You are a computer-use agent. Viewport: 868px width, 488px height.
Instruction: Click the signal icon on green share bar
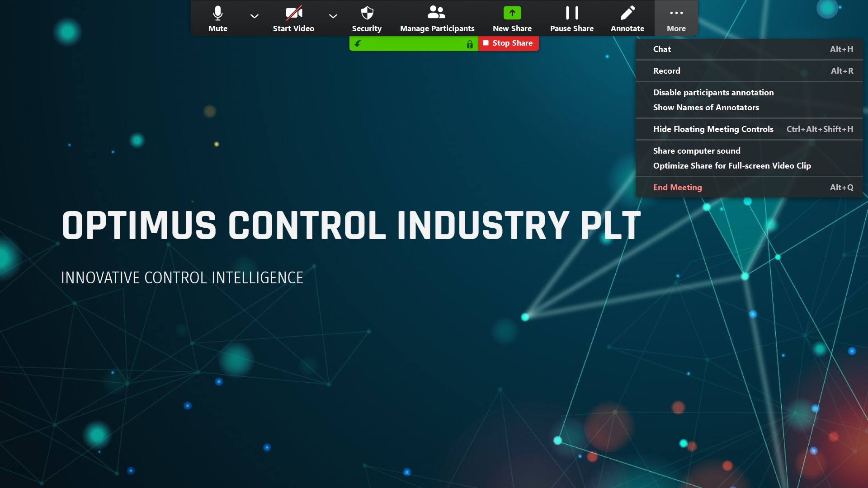click(x=358, y=43)
